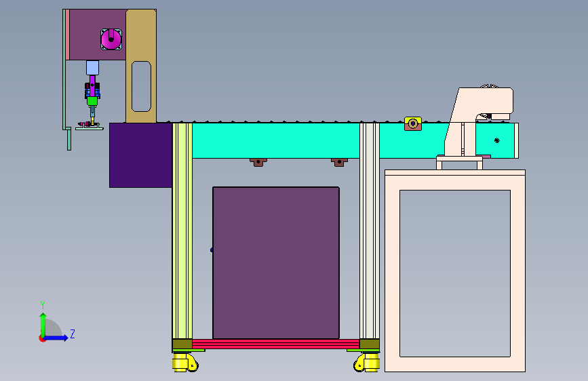This screenshot has width=588, height=381.
Task: Select the tan upright bracket plate
Action: click(141, 66)
